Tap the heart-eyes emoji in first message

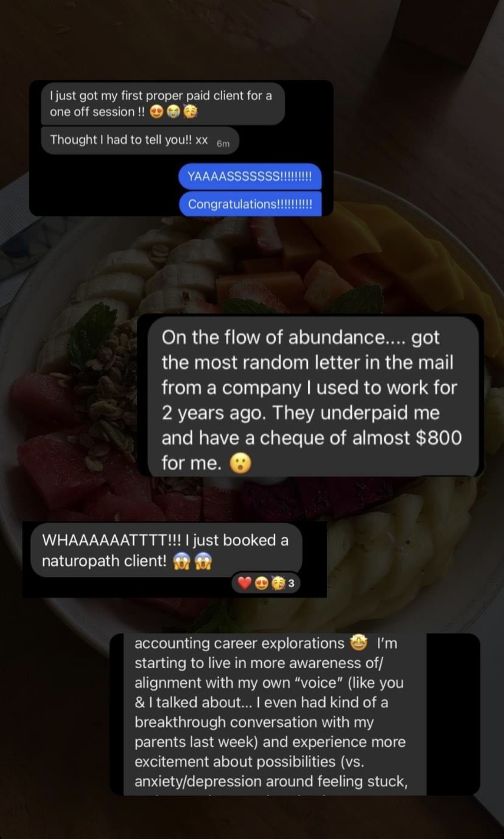[157, 112]
